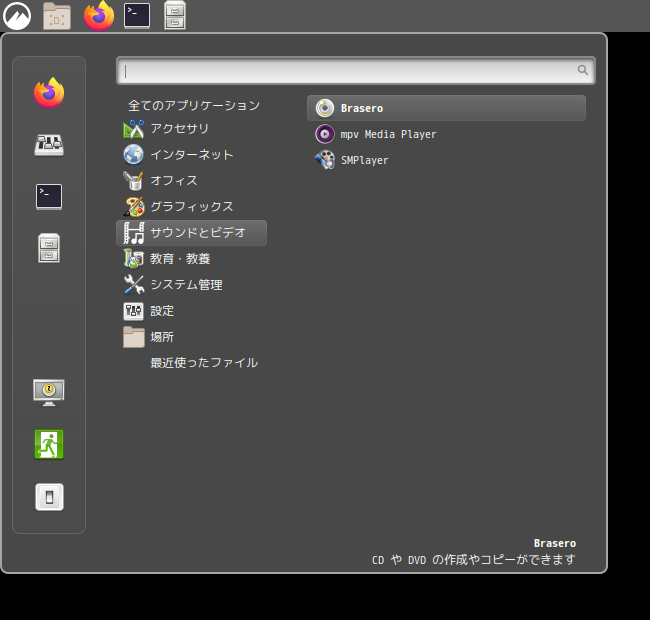The height and width of the screenshot is (620, 650).
Task: Click the mountain logo menu button on panel
Action: point(17,16)
